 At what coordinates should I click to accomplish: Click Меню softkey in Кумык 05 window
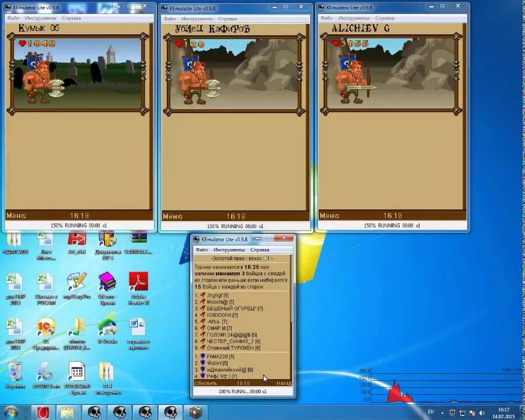(x=16, y=216)
